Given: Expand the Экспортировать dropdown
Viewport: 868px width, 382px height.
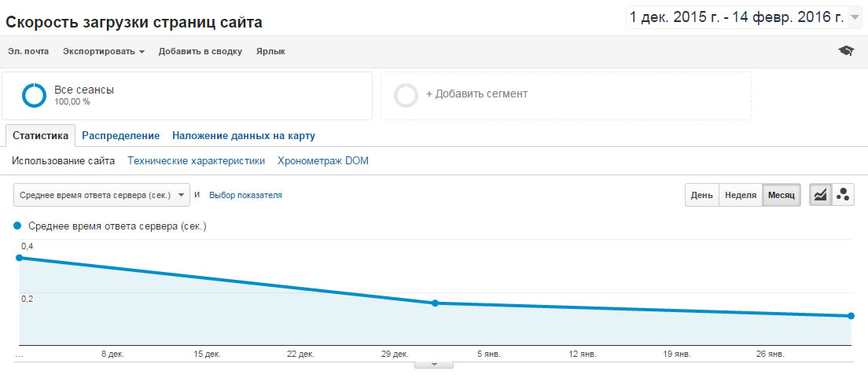Looking at the screenshot, I should tap(104, 52).
